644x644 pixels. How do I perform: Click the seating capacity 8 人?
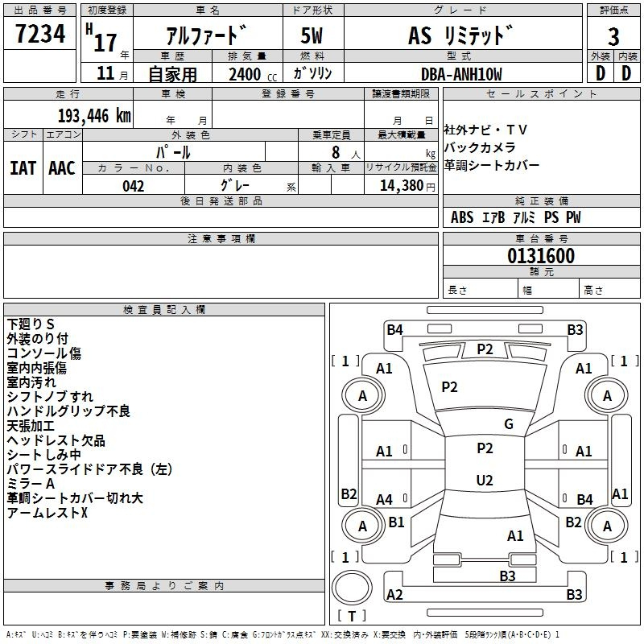click(x=346, y=152)
